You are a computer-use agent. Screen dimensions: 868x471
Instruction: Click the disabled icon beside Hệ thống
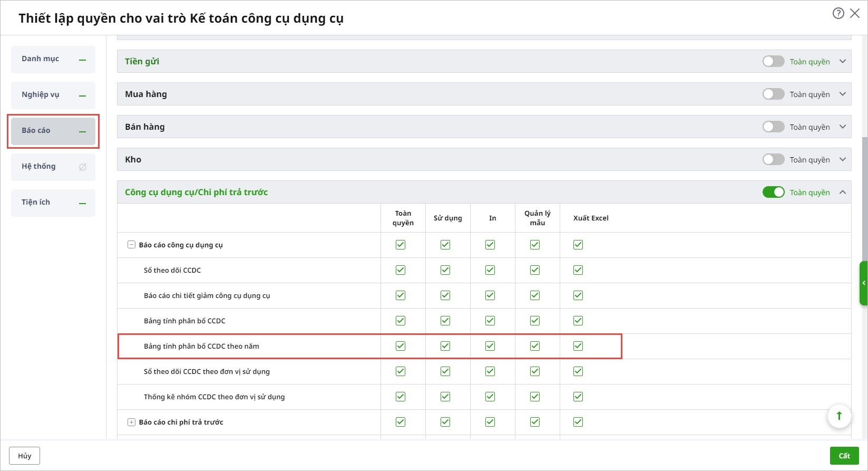(x=82, y=167)
